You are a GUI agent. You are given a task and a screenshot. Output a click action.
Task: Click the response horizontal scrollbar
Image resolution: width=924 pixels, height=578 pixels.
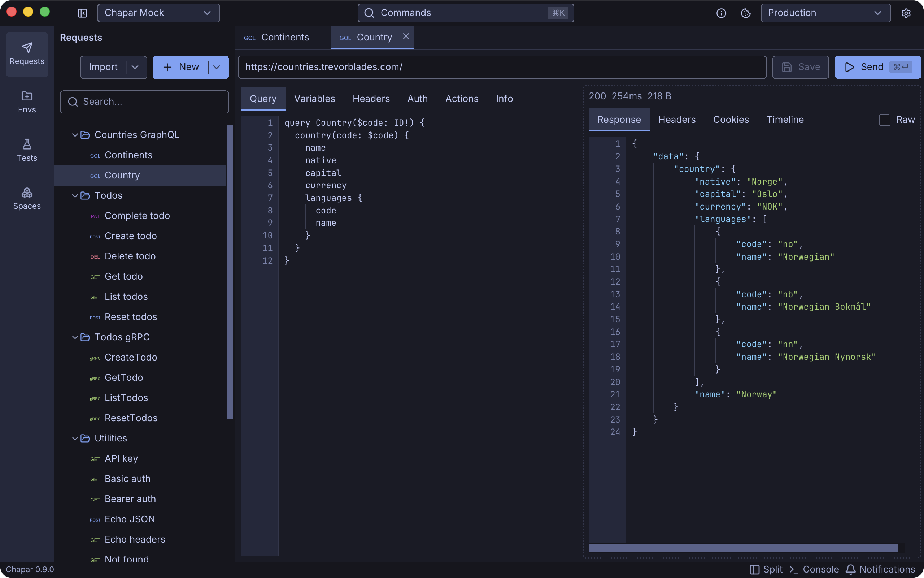click(x=743, y=548)
